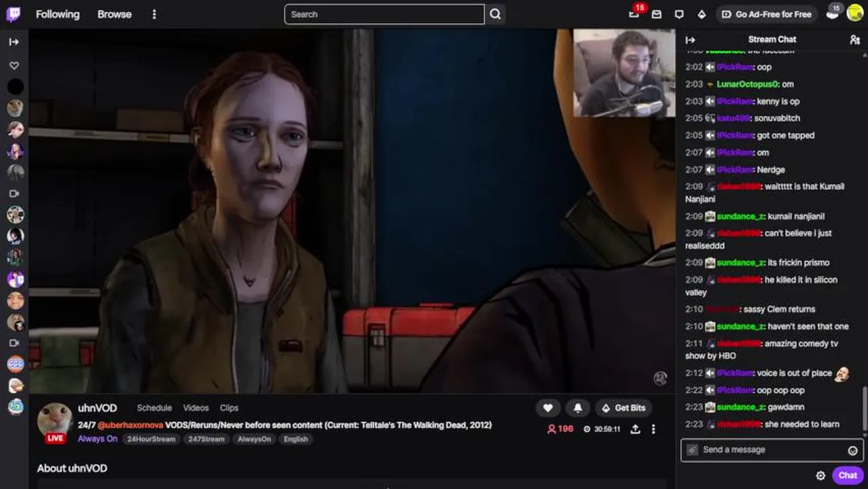Open the mail messages icon
This screenshot has height=489, width=868.
(x=656, y=14)
